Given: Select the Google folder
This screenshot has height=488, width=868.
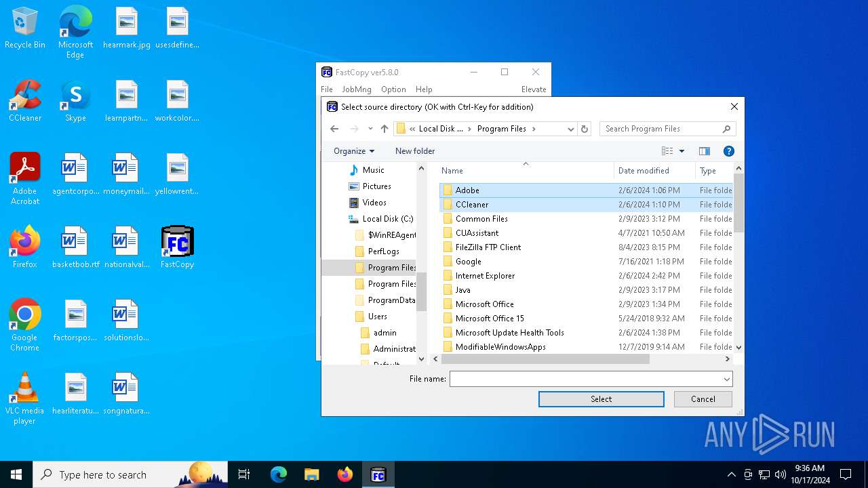Looking at the screenshot, I should tap(587, 262).
